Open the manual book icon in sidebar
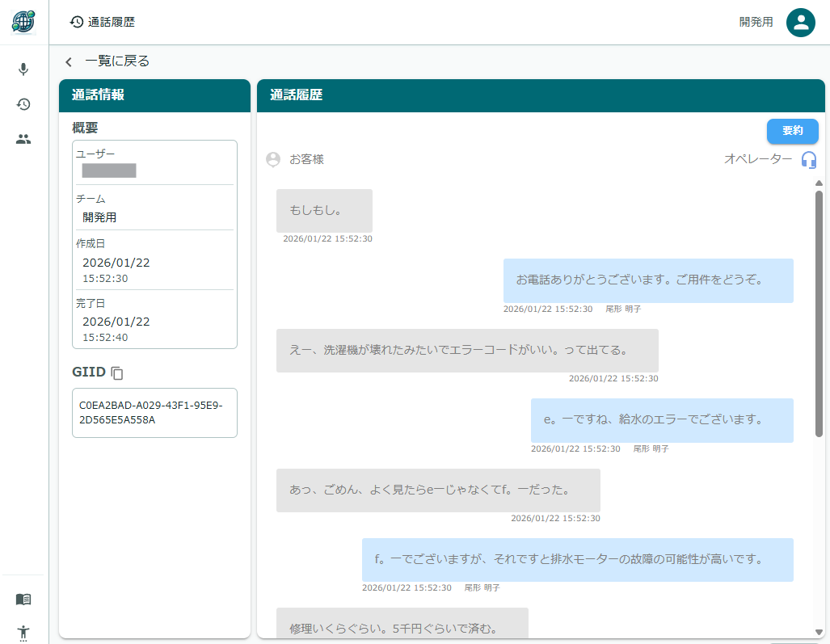This screenshot has width=830, height=644. pyautogui.click(x=23, y=600)
